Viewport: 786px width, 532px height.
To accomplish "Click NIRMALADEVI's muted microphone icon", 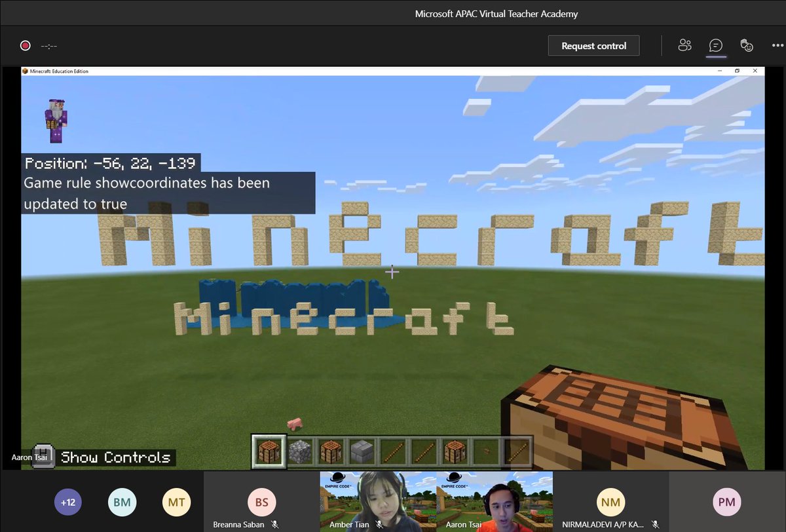I will 655,525.
